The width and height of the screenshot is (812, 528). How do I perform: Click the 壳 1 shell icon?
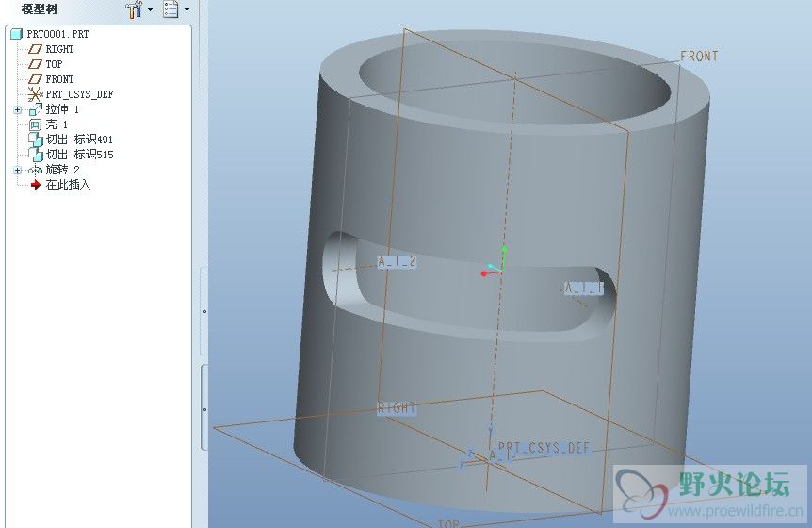35,124
